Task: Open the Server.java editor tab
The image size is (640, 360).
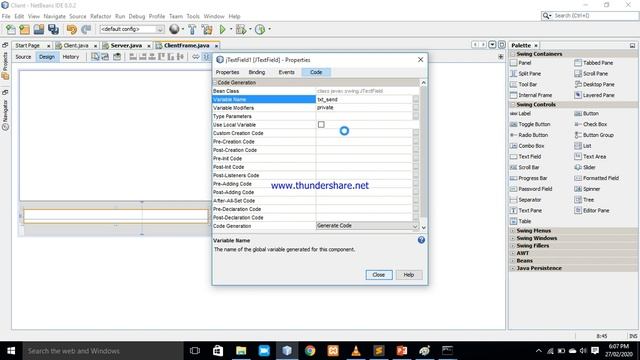Action: [x=126, y=45]
